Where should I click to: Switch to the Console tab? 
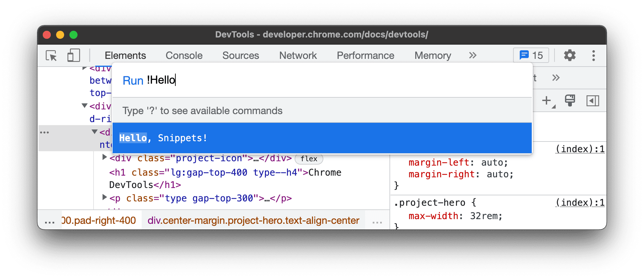click(184, 56)
